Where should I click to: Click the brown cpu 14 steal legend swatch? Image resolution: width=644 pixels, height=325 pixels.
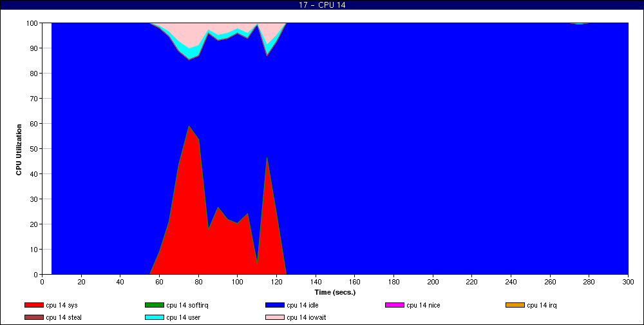pyautogui.click(x=34, y=318)
